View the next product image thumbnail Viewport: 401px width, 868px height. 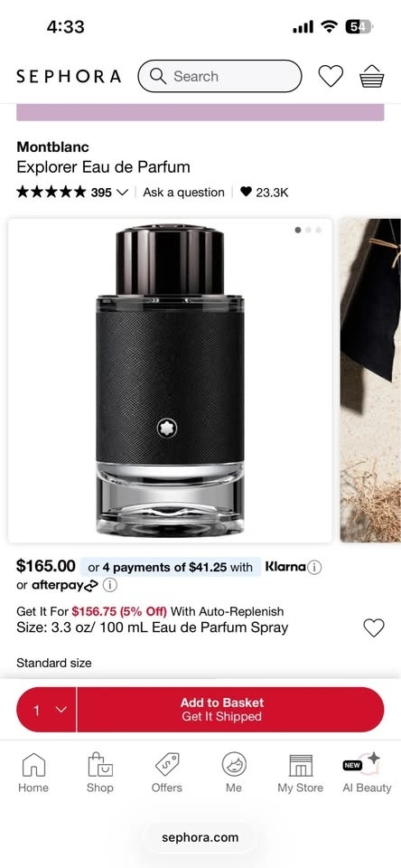[x=370, y=381]
